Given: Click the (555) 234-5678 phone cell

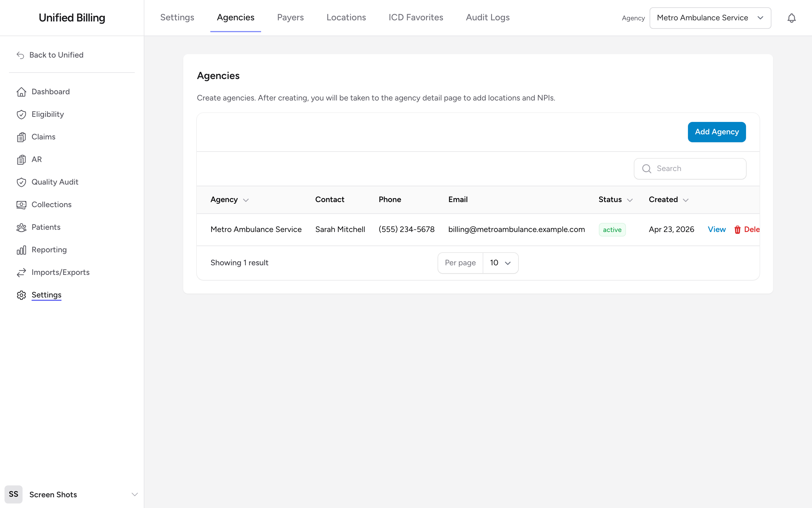Looking at the screenshot, I should [406, 229].
